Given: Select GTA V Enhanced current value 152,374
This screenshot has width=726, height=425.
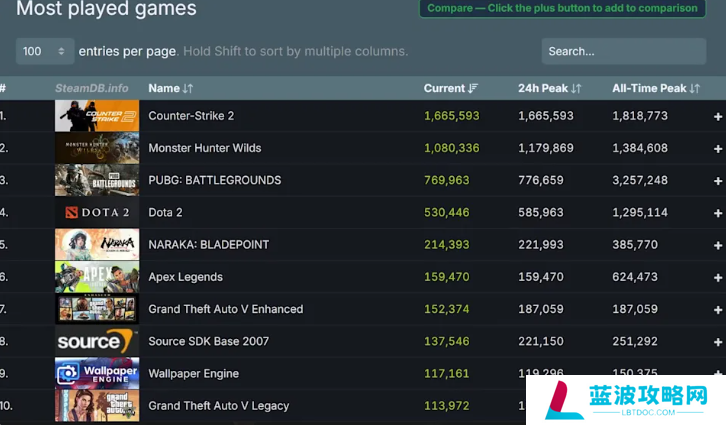Looking at the screenshot, I should (x=447, y=309).
